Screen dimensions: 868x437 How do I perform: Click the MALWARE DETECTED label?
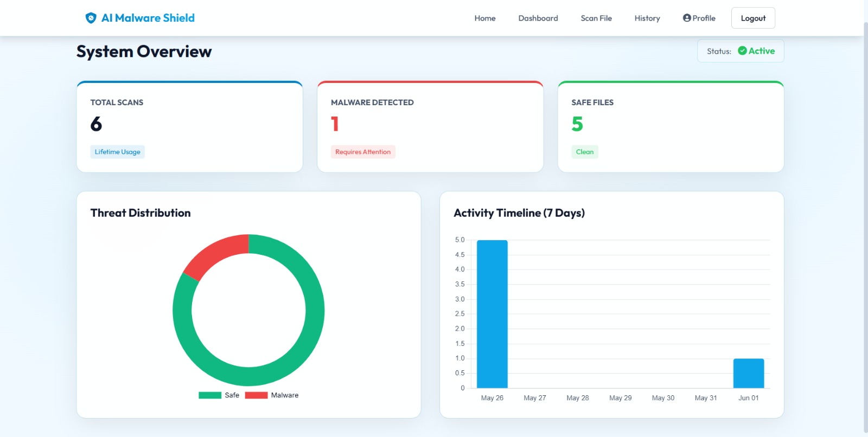[372, 102]
